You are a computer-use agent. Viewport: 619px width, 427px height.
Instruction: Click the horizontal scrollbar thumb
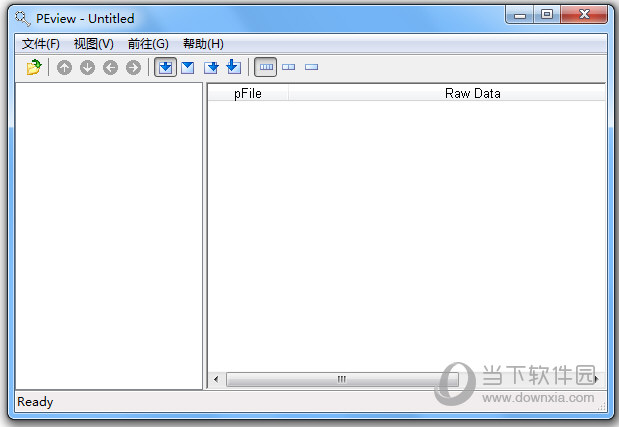tap(342, 380)
